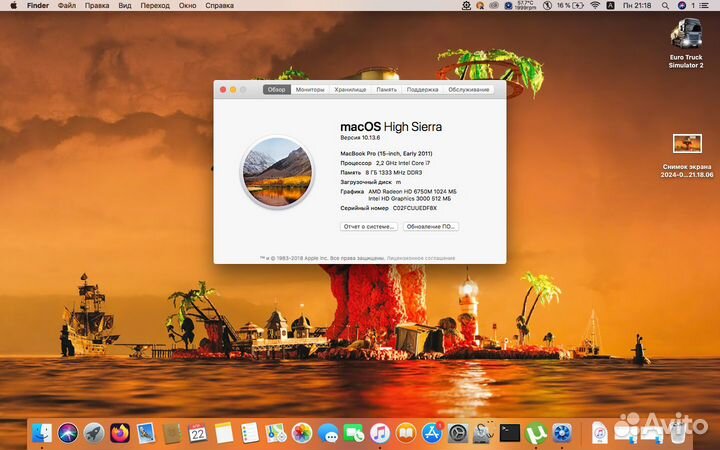Click the serial number C02FCUUEDF8X
The height and width of the screenshot is (450, 720).
415,208
